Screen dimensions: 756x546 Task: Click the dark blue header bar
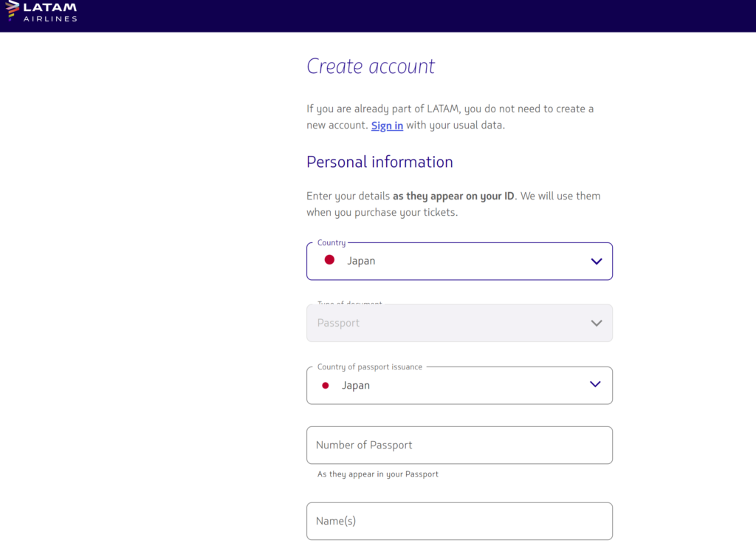pyautogui.click(x=378, y=16)
